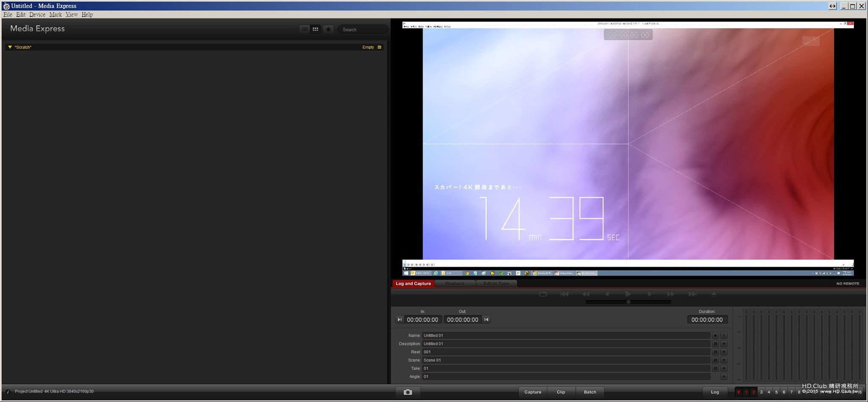Toggle audio channel 1 enable button

click(746, 392)
